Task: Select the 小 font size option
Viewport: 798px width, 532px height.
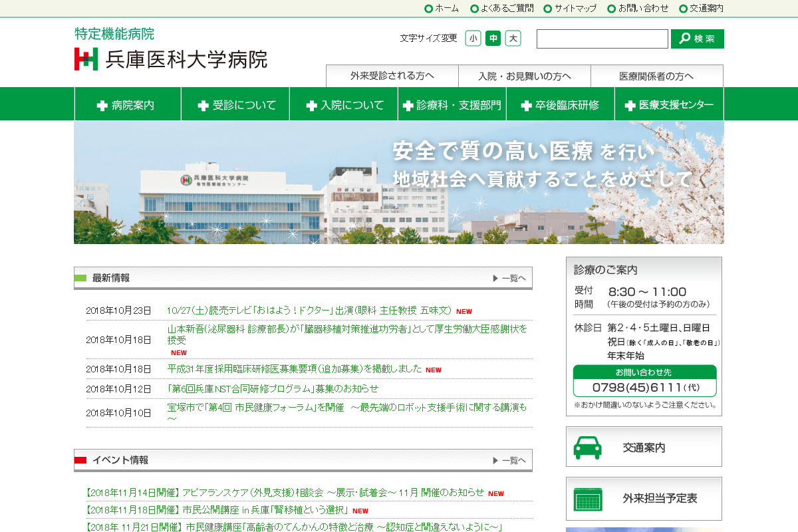Action: coord(473,39)
